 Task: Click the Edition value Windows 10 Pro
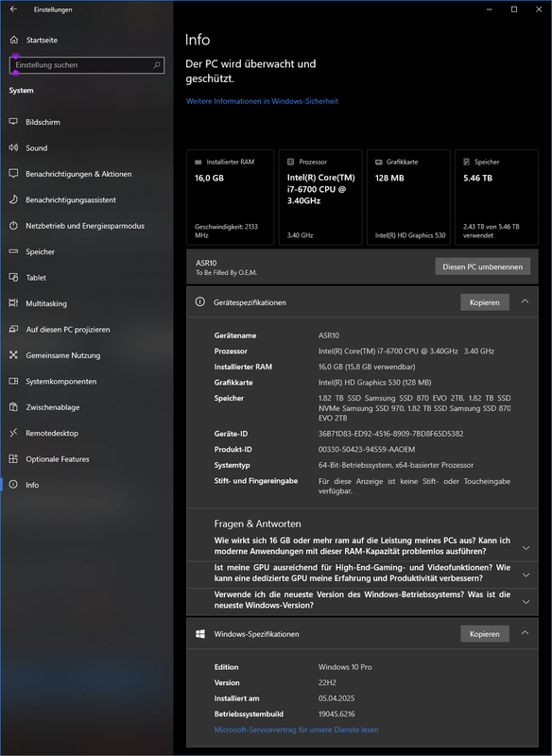pos(345,667)
